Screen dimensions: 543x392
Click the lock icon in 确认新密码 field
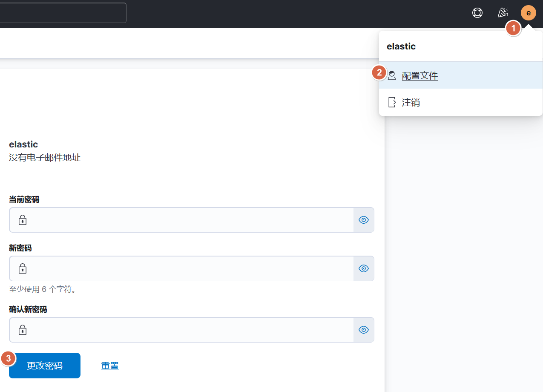(x=23, y=330)
